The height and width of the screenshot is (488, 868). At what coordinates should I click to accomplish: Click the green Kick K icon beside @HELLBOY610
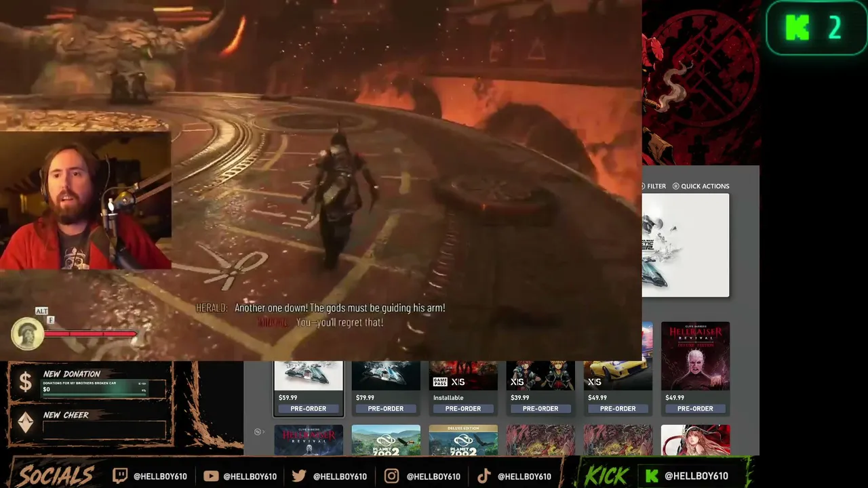652,476
